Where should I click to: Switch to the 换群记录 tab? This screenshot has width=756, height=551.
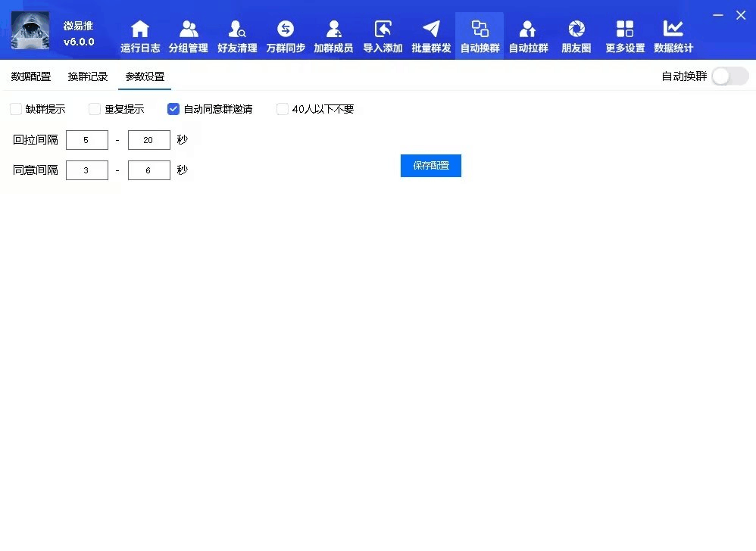point(88,76)
